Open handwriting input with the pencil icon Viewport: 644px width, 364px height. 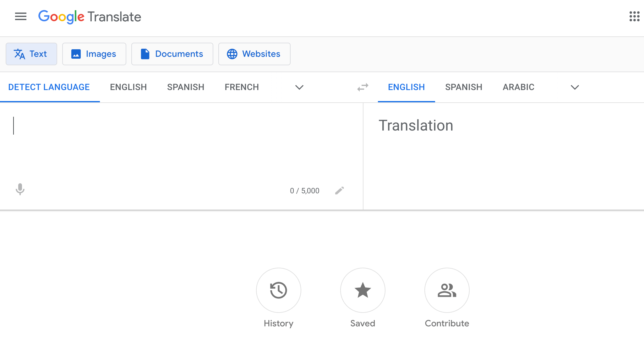(339, 190)
